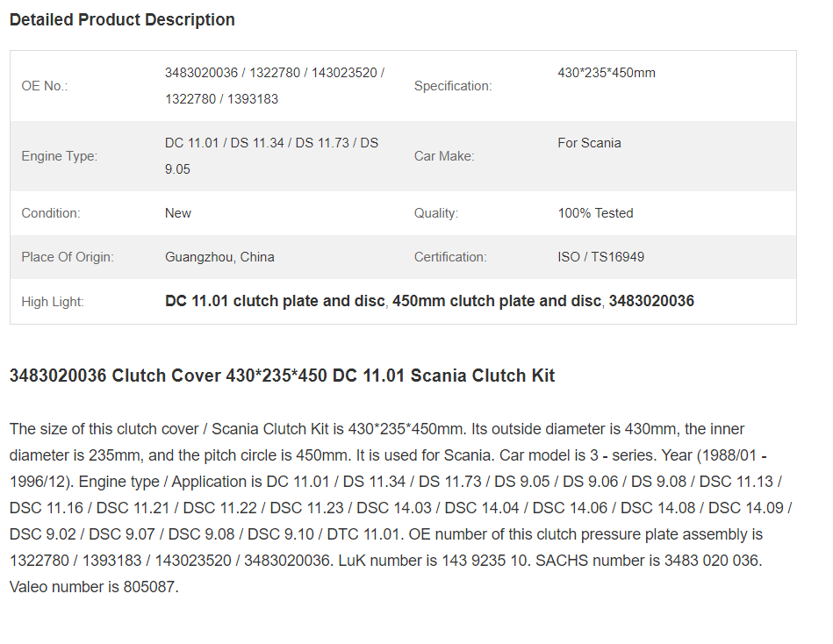Select 'ISO / TS16949' certification value
This screenshot has width=833, height=644.
click(600, 257)
